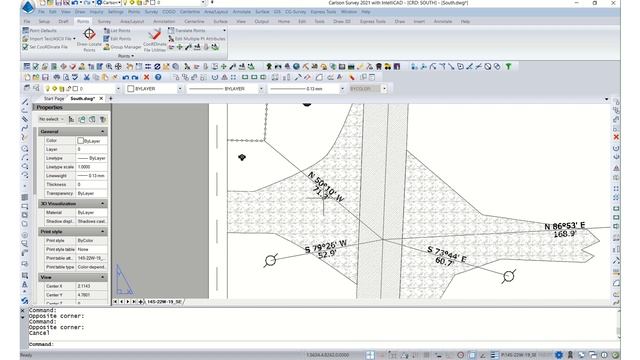Screen dimensions: 640x360
Task: Click the red X delete toolbar icon
Action: [x=147, y=77]
